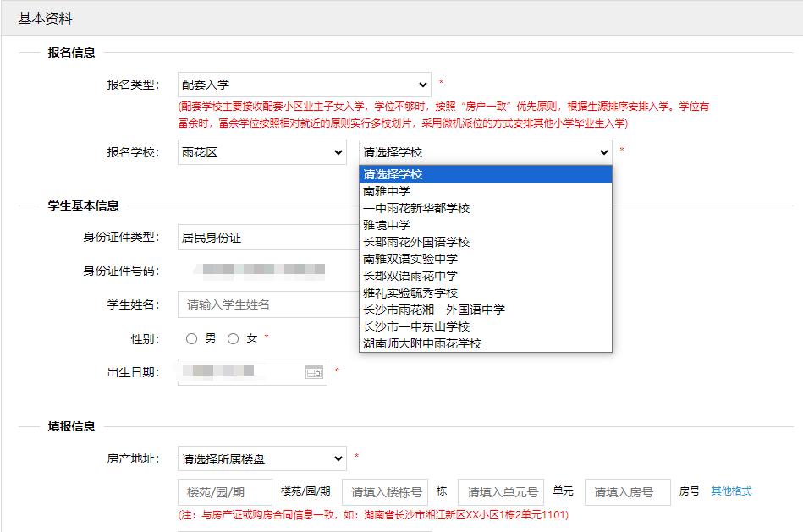Click the 请输入学生姓名 input field
The image size is (803, 532).
267,304
